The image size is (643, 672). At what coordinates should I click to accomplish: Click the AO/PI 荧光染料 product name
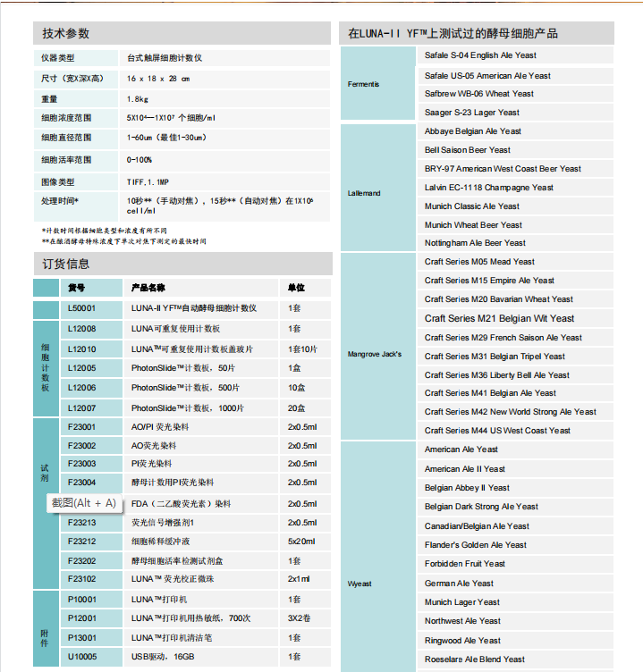(x=160, y=427)
